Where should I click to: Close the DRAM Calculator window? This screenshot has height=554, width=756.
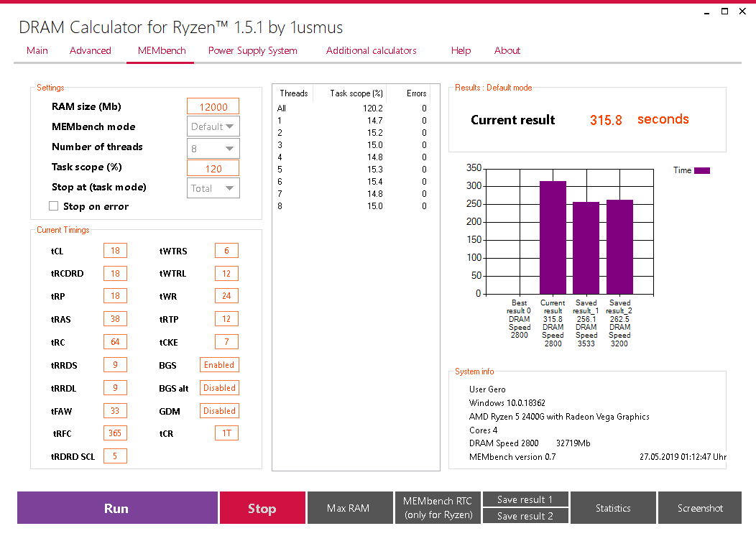pyautogui.click(x=742, y=11)
